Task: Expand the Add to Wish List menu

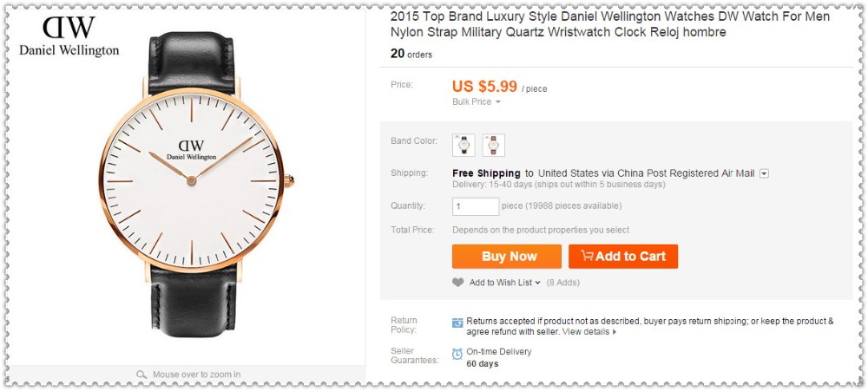Action: tap(504, 283)
